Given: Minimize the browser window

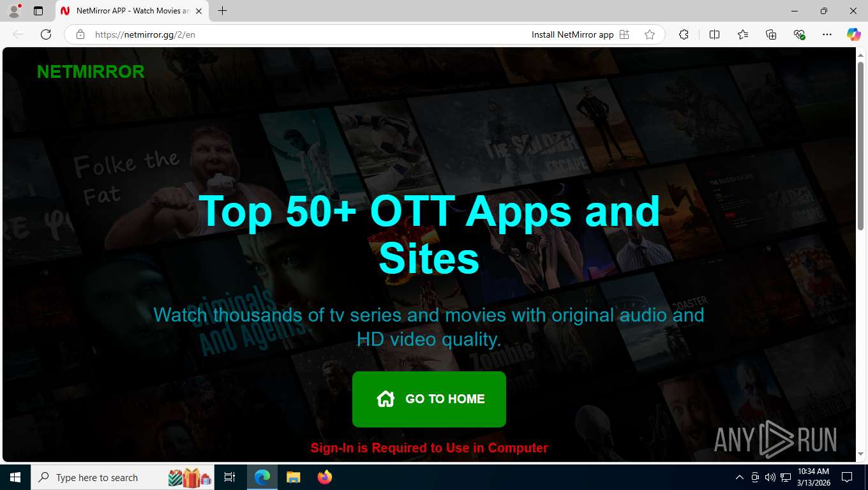Looking at the screenshot, I should click(795, 11).
